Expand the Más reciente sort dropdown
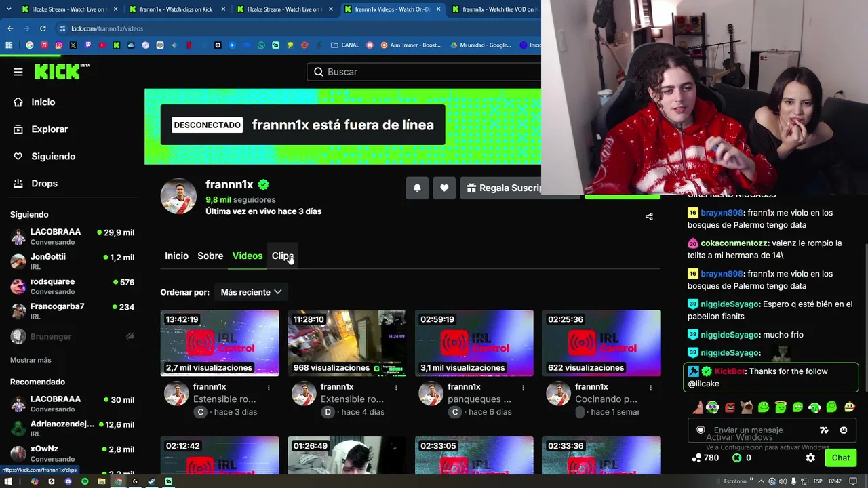Screen dimensions: 868x488 (251, 292)
